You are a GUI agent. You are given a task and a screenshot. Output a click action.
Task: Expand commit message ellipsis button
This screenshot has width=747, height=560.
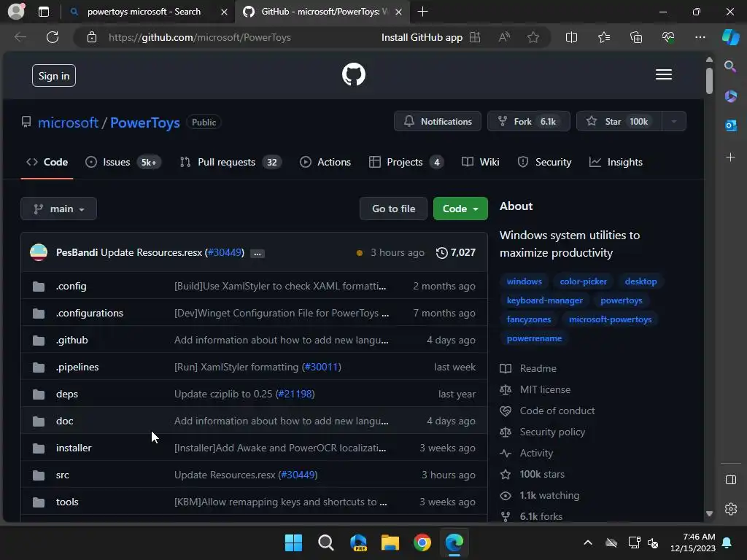point(258,253)
